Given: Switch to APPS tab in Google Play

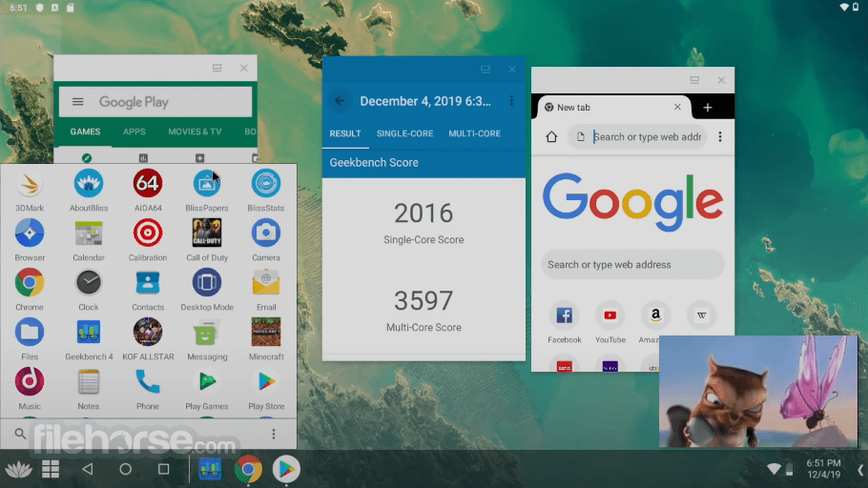Looking at the screenshot, I should (134, 132).
